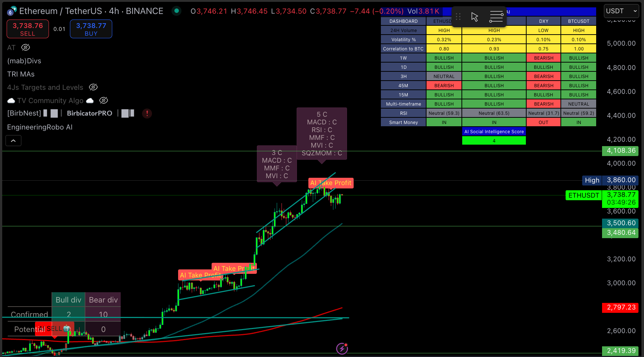Click the green score value 4 cell

click(x=494, y=141)
